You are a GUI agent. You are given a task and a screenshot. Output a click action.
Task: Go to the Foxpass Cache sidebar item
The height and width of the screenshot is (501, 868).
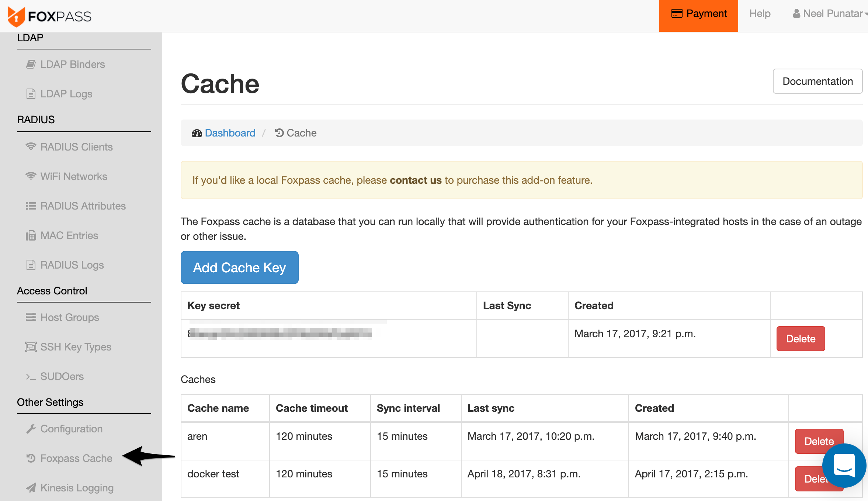(76, 458)
